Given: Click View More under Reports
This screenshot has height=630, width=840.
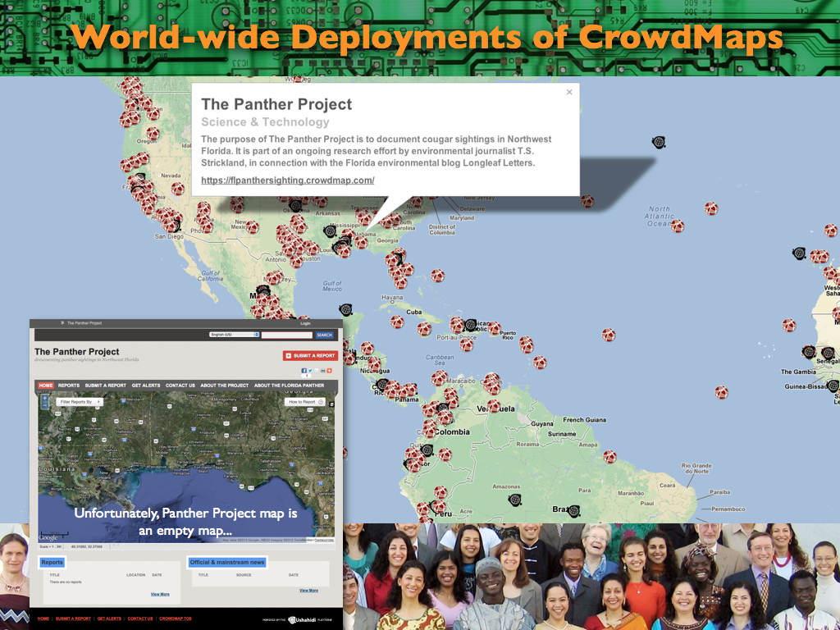Looking at the screenshot, I should point(160,594).
